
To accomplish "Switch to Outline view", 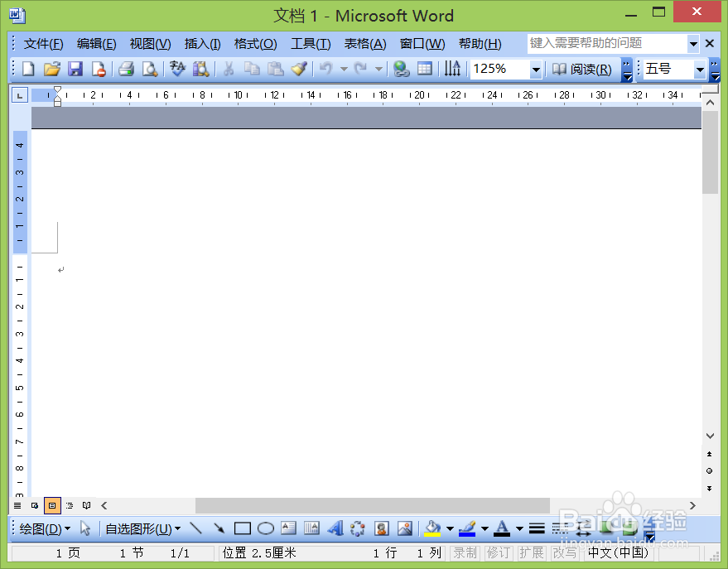I will tap(70, 505).
